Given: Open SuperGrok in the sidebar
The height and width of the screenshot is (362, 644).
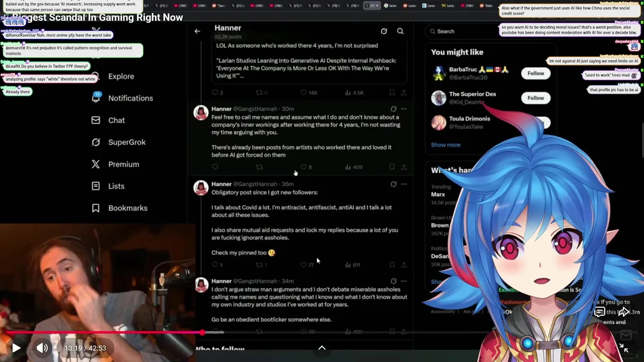Looking at the screenshot, I should [x=127, y=142].
